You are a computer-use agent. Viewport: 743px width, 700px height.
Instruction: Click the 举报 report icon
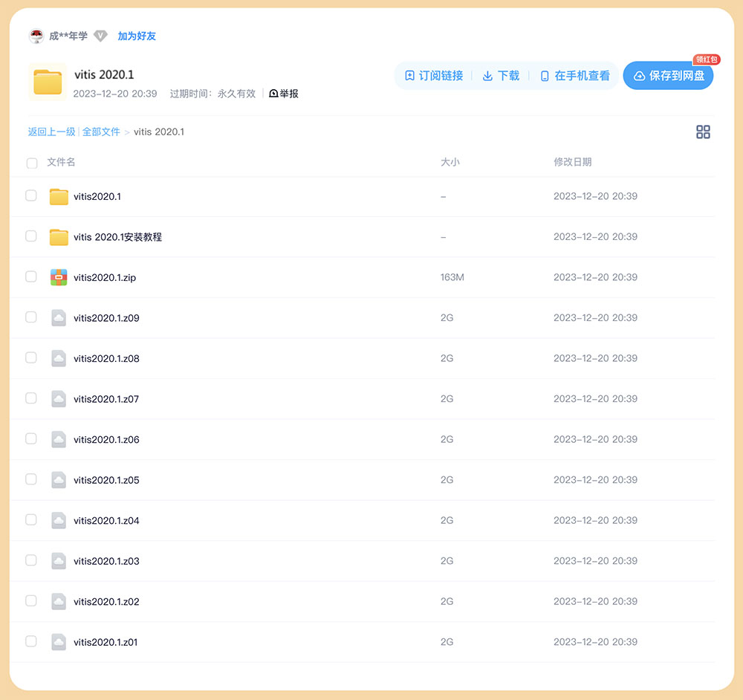[273, 94]
